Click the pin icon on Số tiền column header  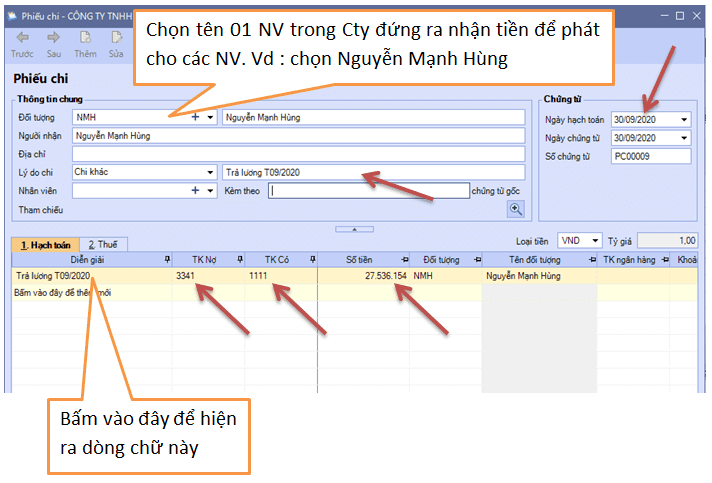coord(404,259)
